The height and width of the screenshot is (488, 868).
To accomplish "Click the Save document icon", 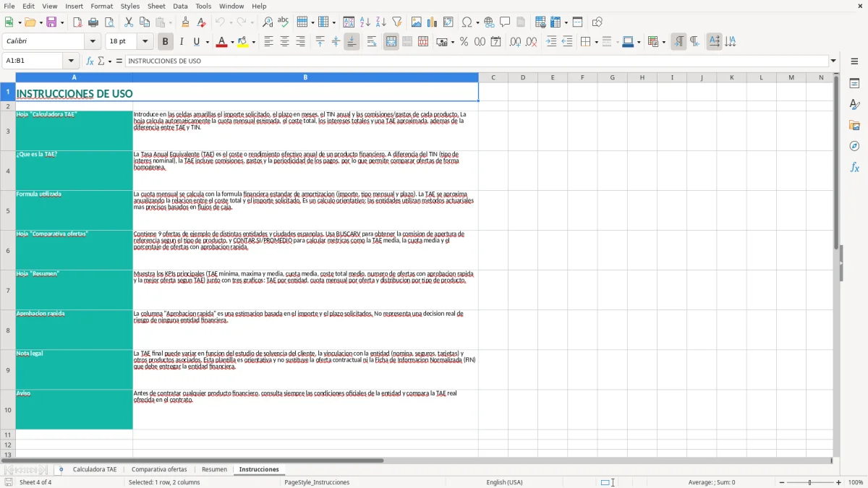I will coord(51,22).
